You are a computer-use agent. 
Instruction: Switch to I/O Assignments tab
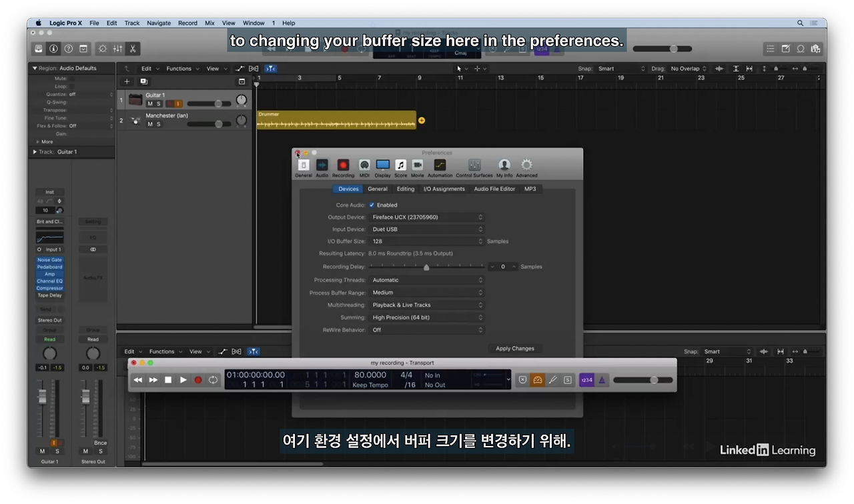444,189
